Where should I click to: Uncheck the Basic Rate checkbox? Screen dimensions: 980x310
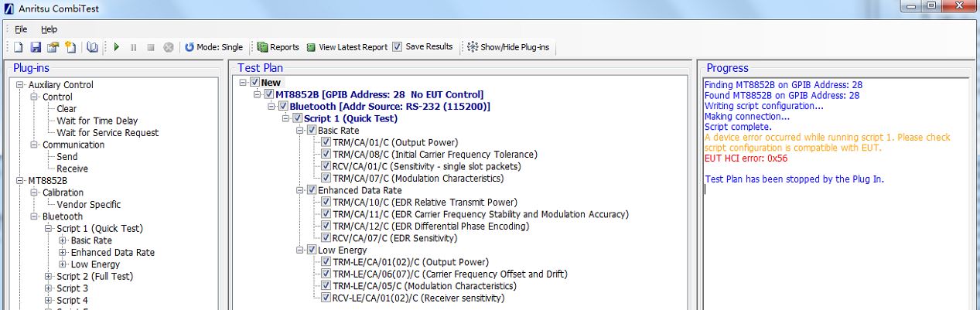pos(311,130)
